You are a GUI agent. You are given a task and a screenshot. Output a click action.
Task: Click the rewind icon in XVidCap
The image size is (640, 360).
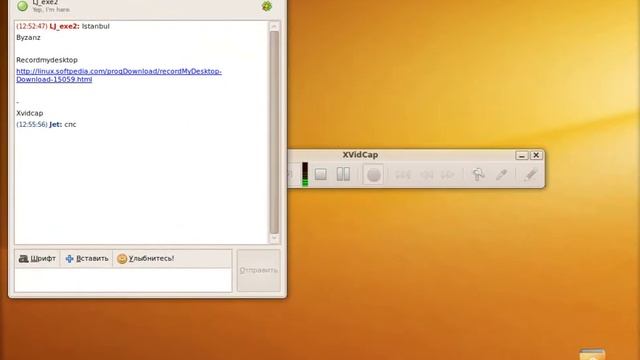click(403, 175)
